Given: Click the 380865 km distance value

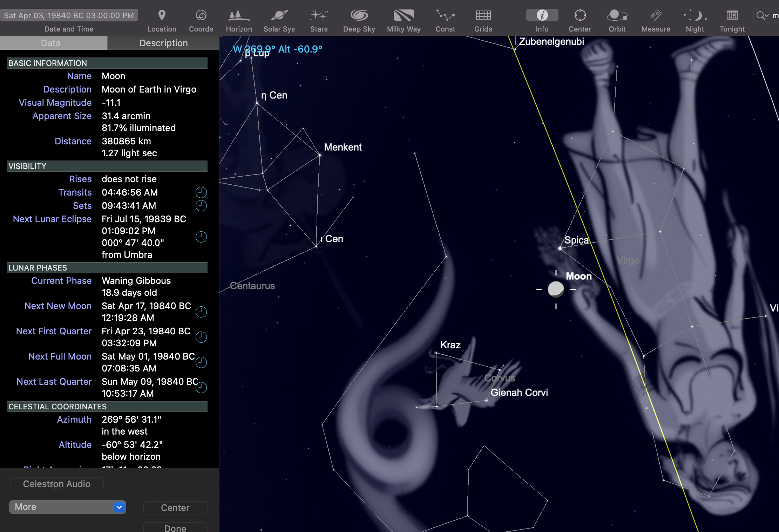Looking at the screenshot, I should 126,141.
